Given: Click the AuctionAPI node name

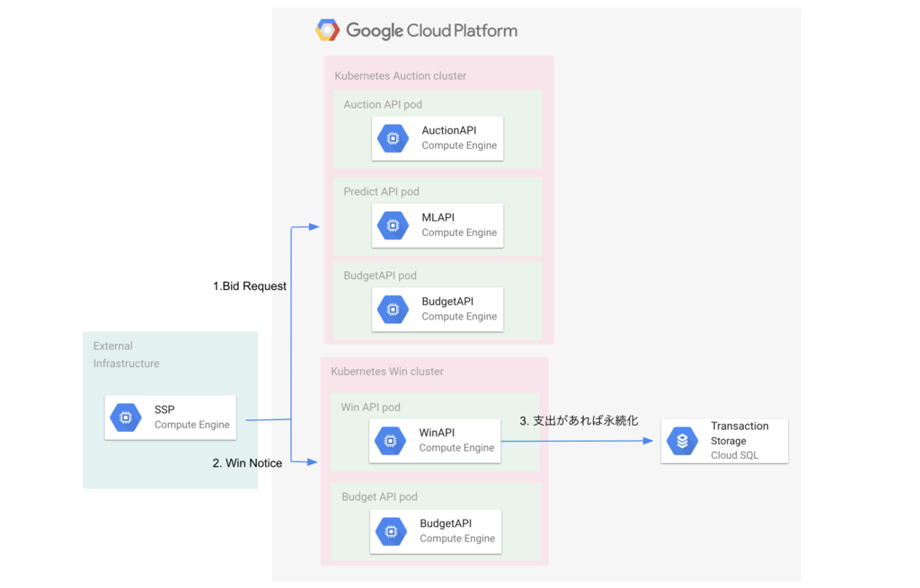Looking at the screenshot, I should tap(449, 130).
